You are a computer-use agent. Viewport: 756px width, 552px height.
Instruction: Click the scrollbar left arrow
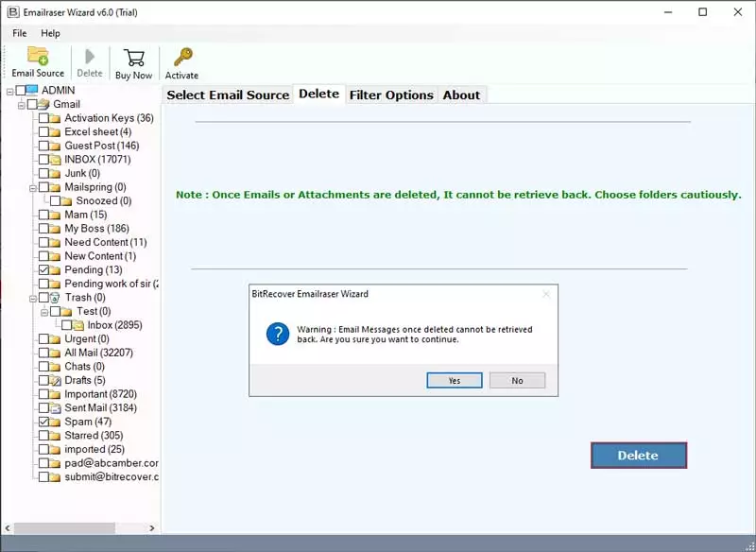click(8, 527)
